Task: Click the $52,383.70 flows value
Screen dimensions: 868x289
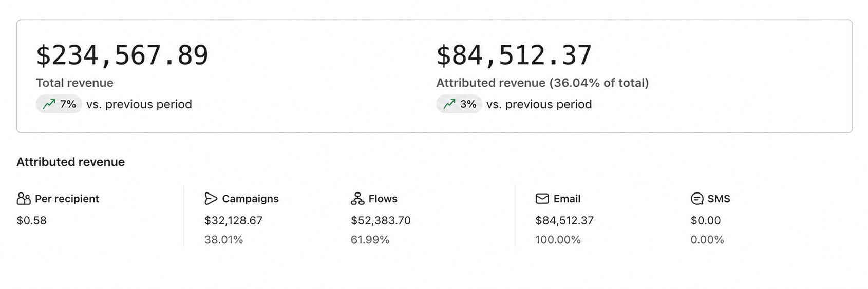Action: pos(381,221)
